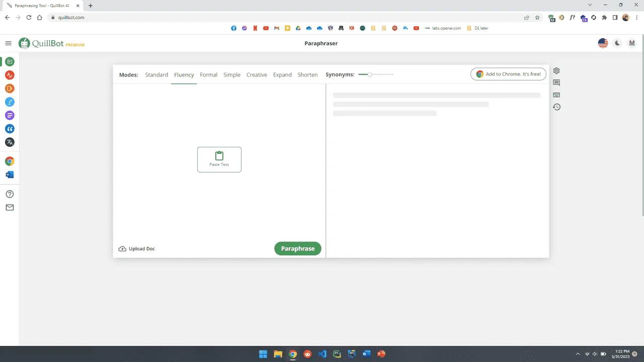Click the Upload Doc cloud icon
Screen dimensions: 644x362
[x=122, y=249]
